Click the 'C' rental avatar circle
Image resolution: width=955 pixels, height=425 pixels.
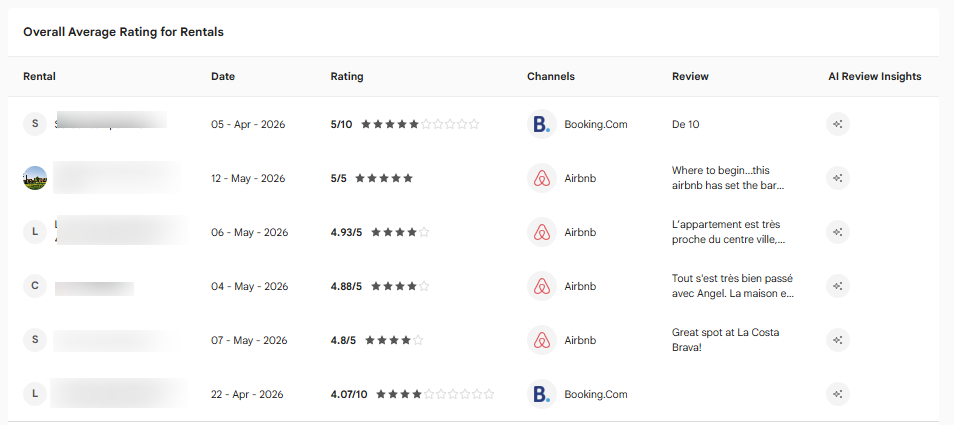click(x=35, y=286)
